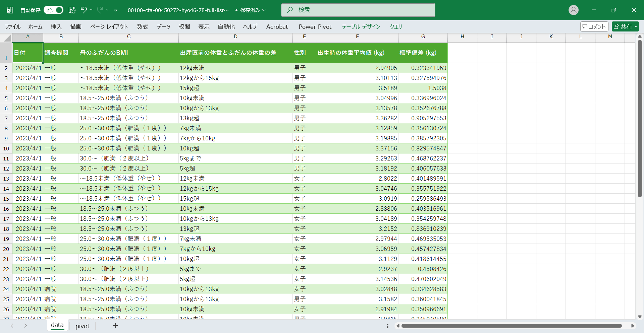Click the Undo arrow icon
644x333 pixels.
point(84,10)
